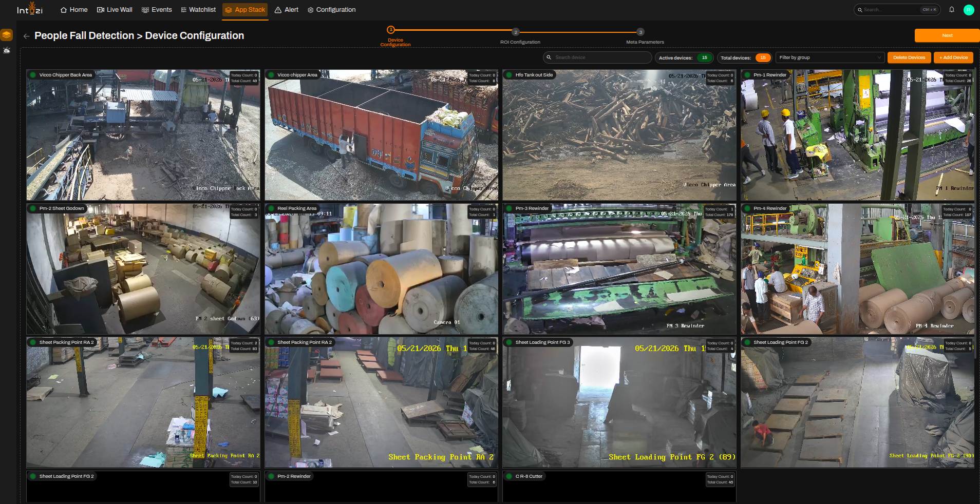Open the Events menu item
980x504 pixels.
[x=157, y=10]
